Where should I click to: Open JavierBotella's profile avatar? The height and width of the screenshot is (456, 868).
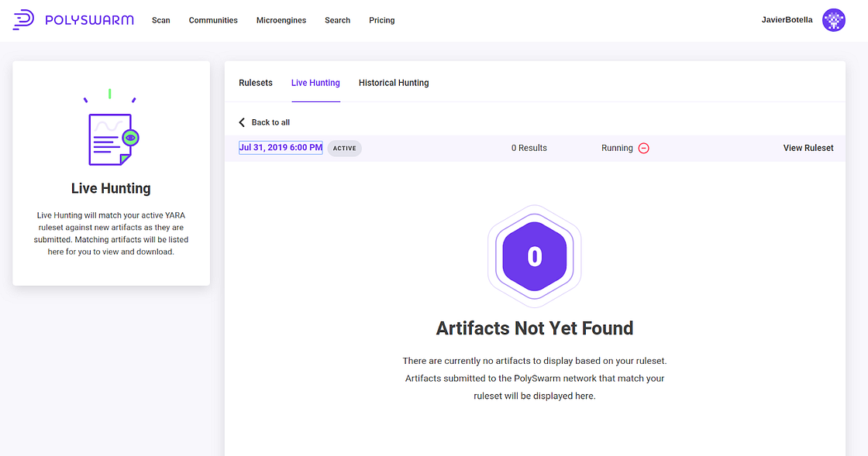point(833,20)
